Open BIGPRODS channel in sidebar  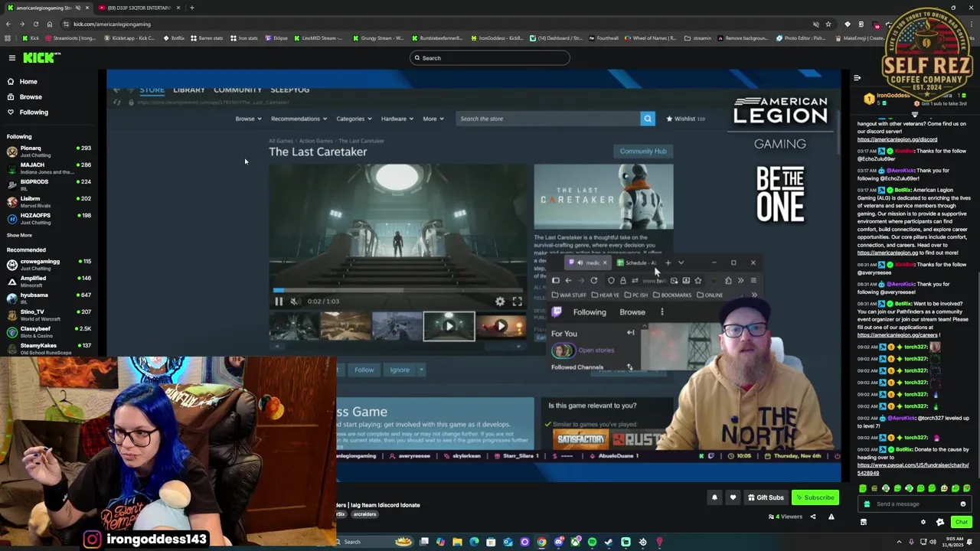tap(49, 184)
